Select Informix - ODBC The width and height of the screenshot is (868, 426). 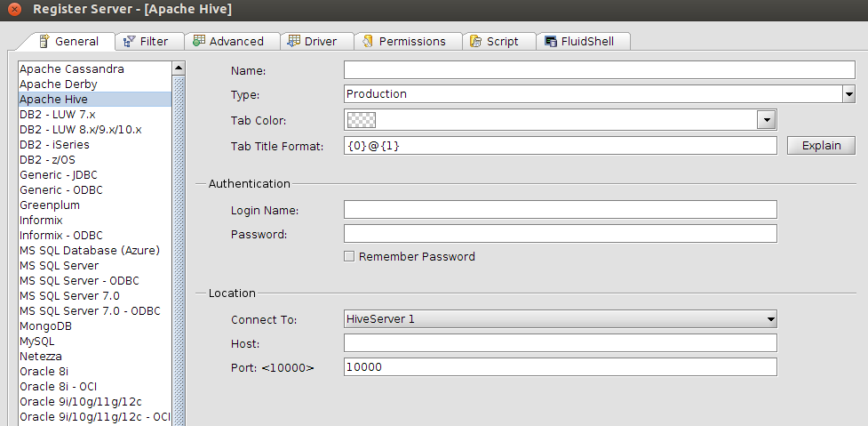(x=95, y=236)
